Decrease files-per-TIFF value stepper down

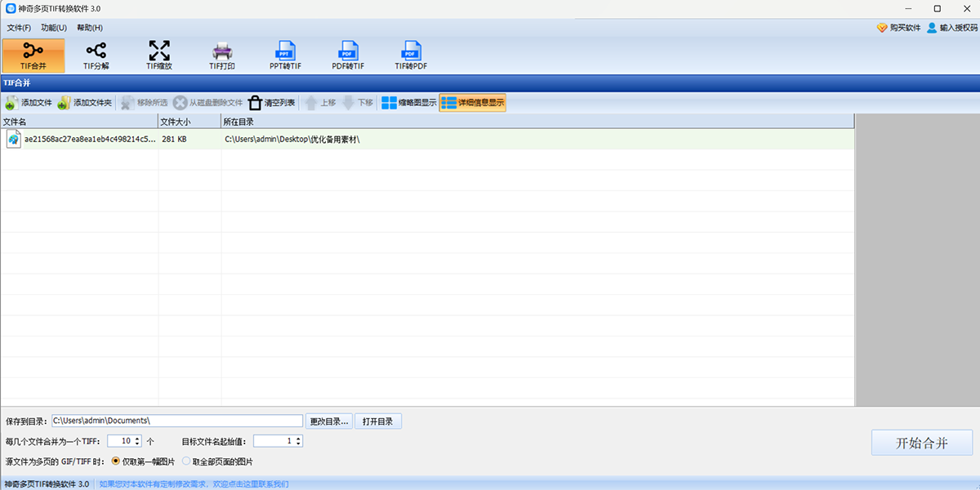137,444
